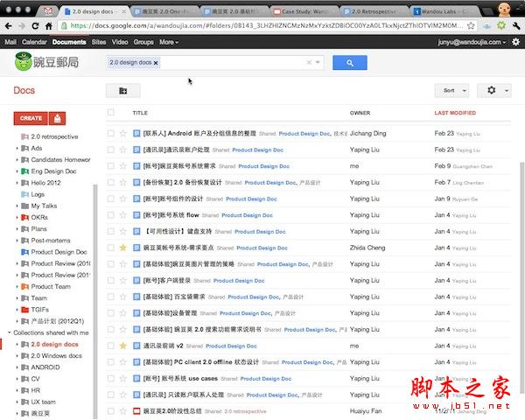The height and width of the screenshot is (420, 525).
Task: Open Mail in the top bar
Action: 10,42
